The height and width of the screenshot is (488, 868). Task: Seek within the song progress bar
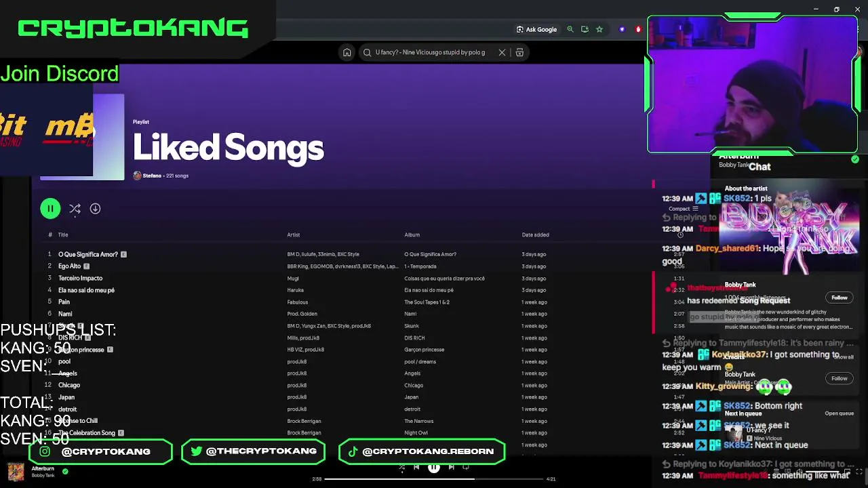[434, 479]
